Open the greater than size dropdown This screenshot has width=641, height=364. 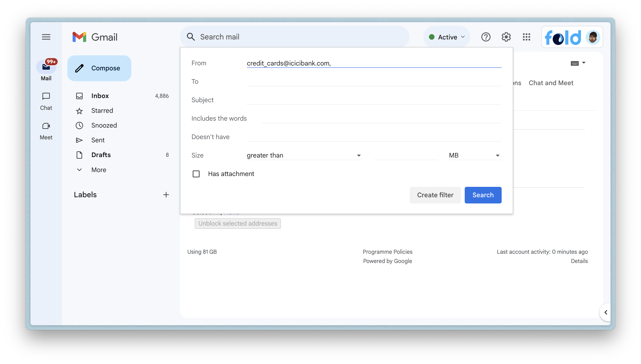point(305,155)
